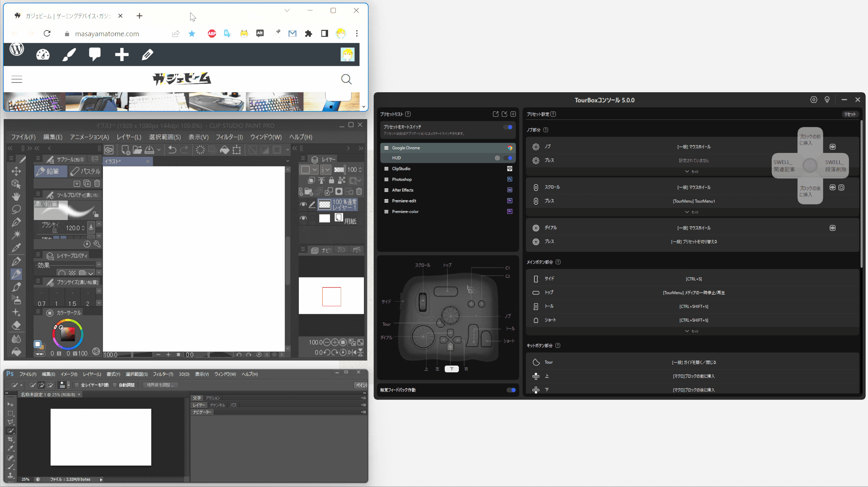Select the eyedropper tool in Clip Studio
Image resolution: width=868 pixels, height=487 pixels.
pyautogui.click(x=17, y=248)
